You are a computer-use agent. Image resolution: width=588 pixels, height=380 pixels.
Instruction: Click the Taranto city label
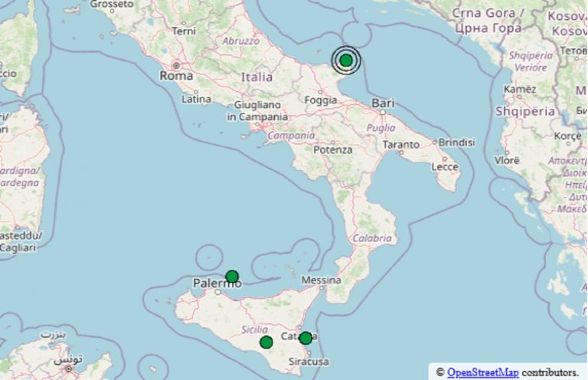(401, 143)
